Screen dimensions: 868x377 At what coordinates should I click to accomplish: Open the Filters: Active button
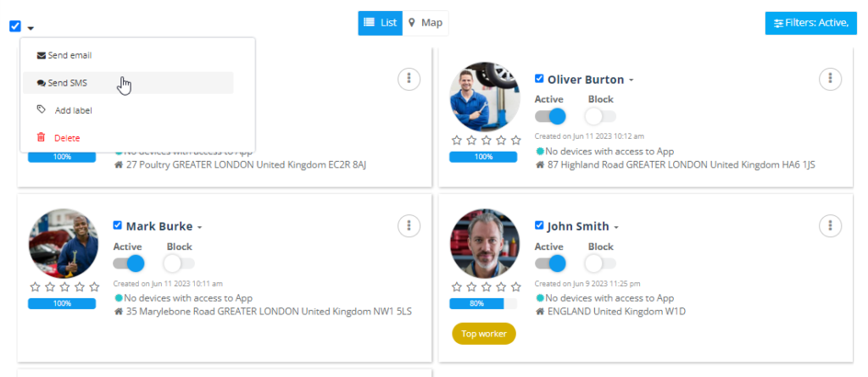point(811,23)
